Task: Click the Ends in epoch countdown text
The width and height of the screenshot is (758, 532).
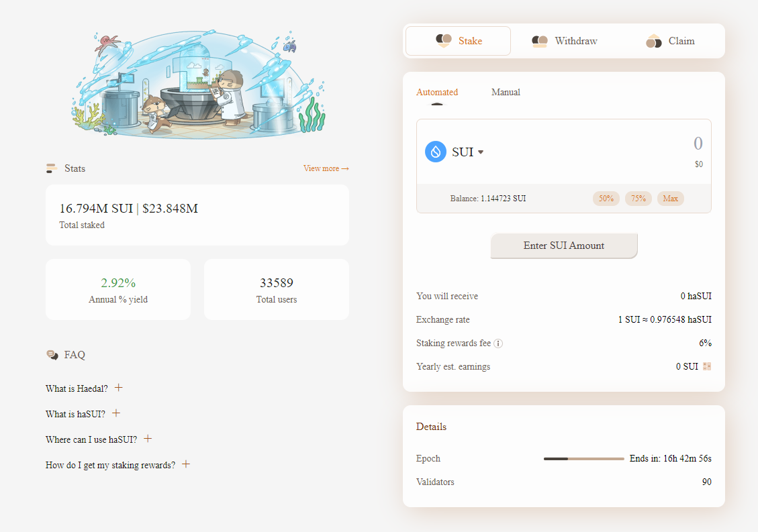Action: (x=671, y=459)
